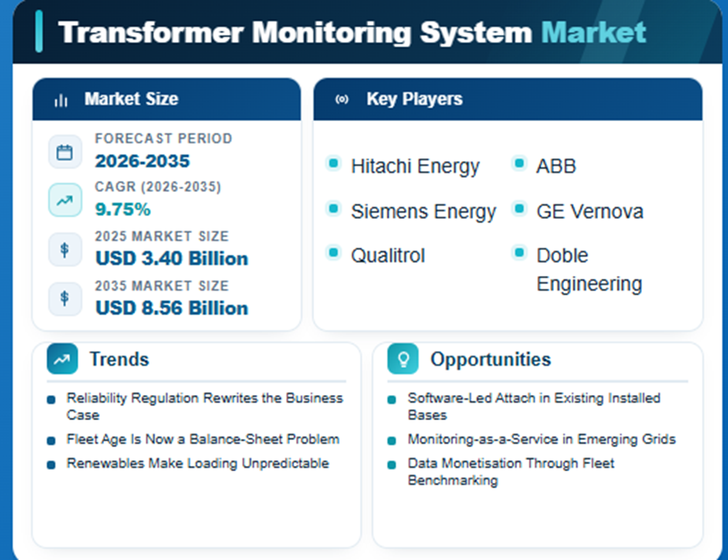Select Doble Engineering in Key Players
The image size is (728, 560).
pos(589,270)
